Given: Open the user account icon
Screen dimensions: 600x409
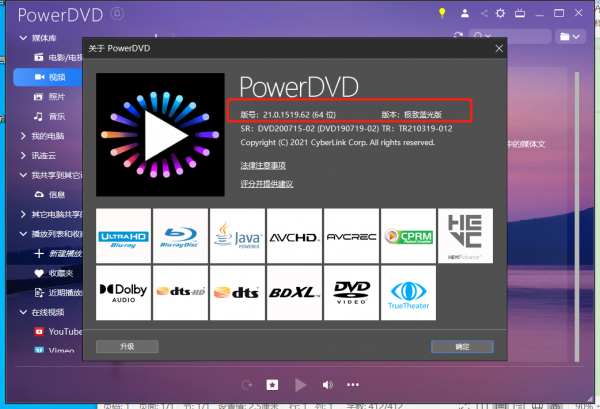Looking at the screenshot, I should pos(465,13).
